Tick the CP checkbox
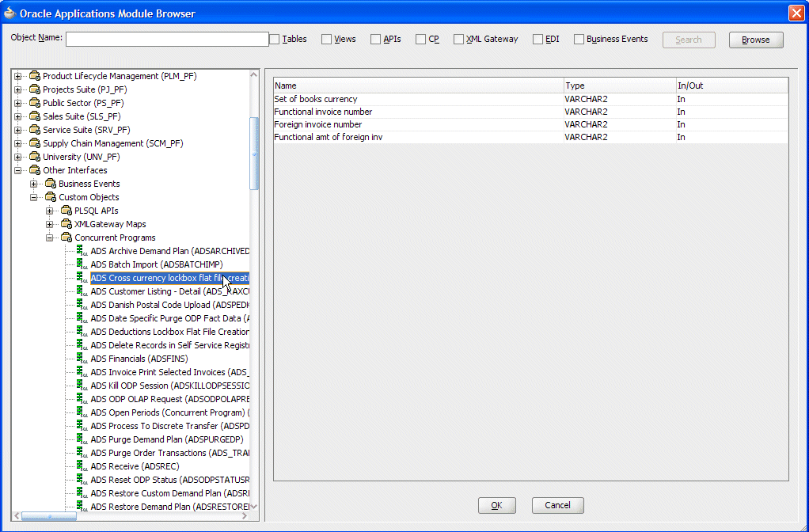809x532 pixels. click(420, 40)
